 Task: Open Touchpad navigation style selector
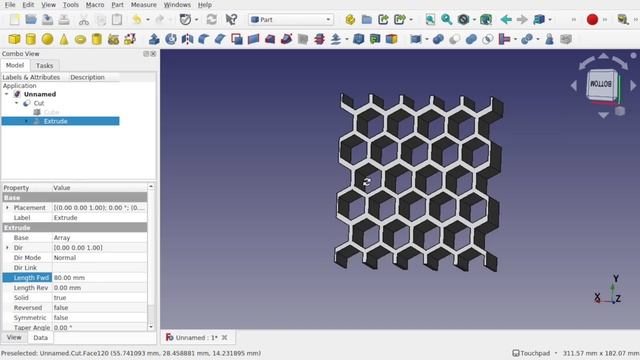pos(534,353)
